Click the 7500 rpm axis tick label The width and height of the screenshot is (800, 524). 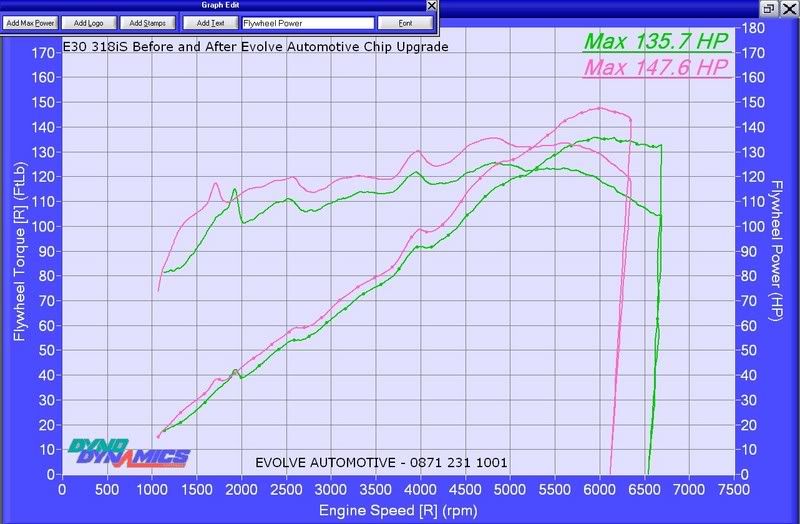[x=733, y=489]
